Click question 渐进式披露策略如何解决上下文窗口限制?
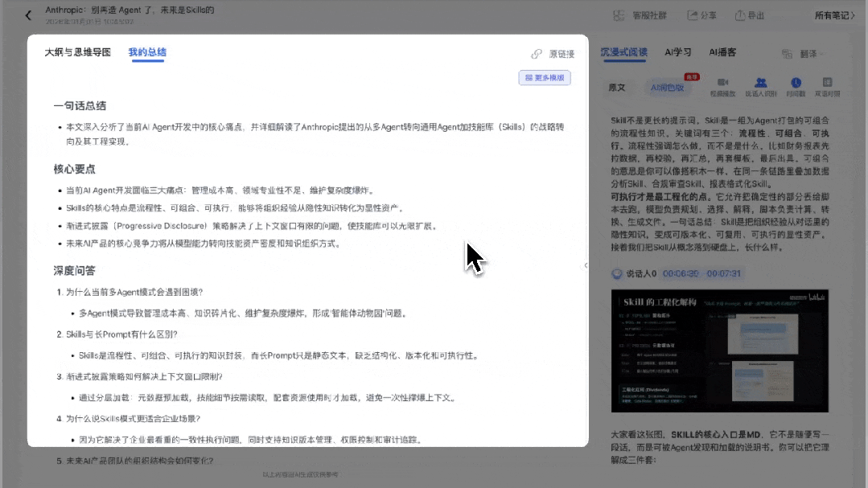The height and width of the screenshot is (488, 868). [144, 376]
